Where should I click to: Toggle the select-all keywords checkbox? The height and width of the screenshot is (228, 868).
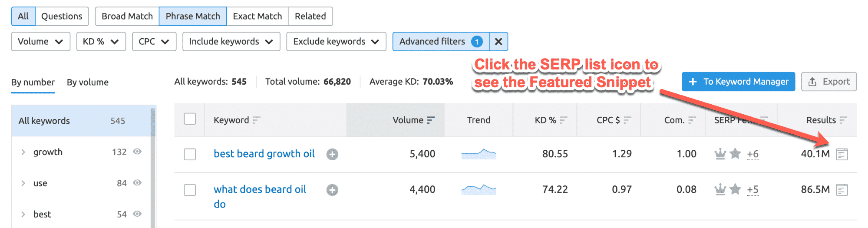pos(190,119)
